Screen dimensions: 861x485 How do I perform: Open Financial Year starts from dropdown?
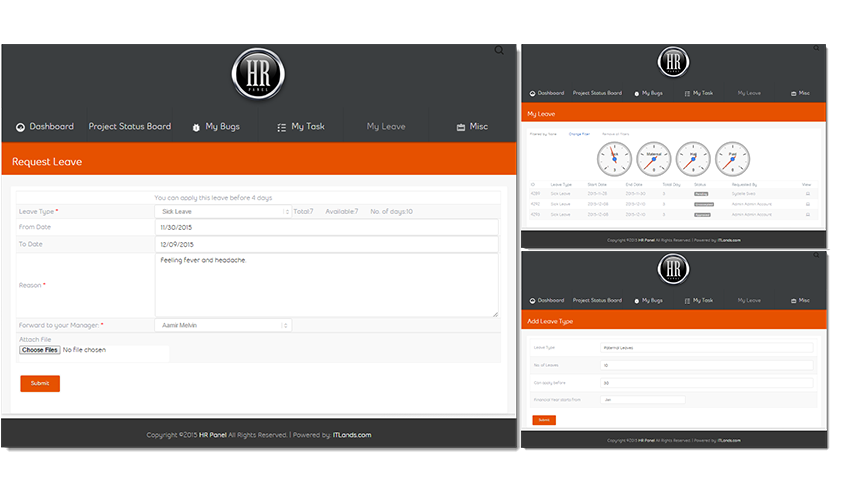tap(642, 400)
